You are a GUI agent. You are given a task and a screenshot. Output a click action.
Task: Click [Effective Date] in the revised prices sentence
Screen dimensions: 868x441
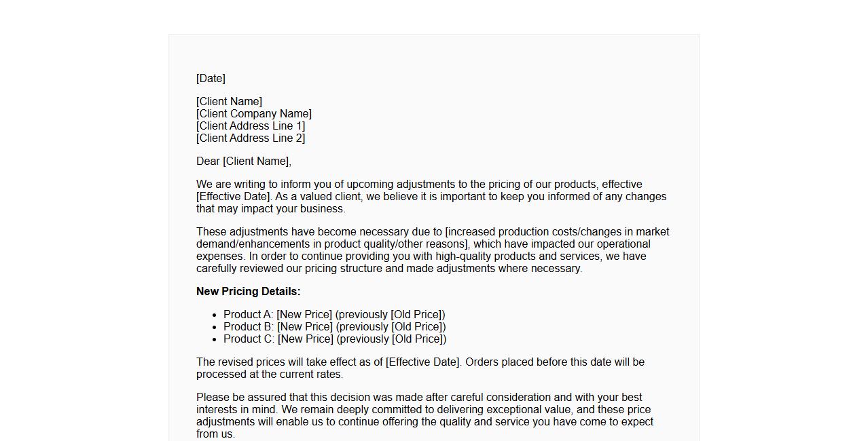tap(423, 362)
